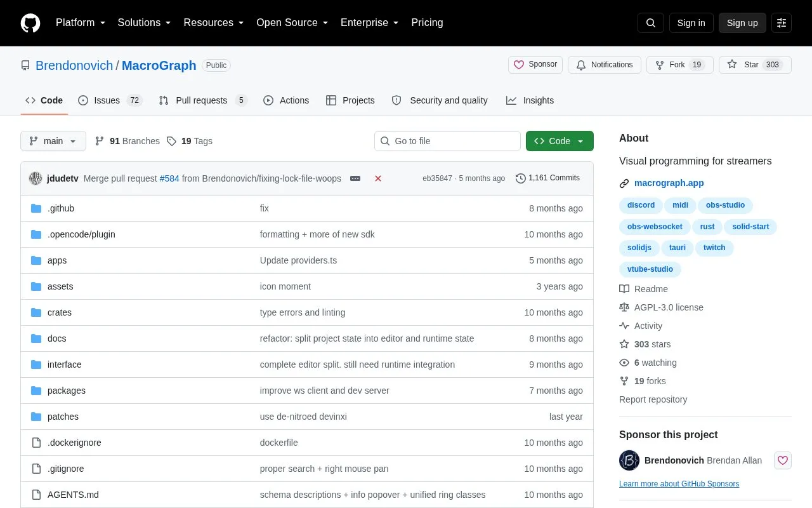Click jdudetv avatar image
Image resolution: width=812 pixels, height=508 pixels.
pos(36,178)
